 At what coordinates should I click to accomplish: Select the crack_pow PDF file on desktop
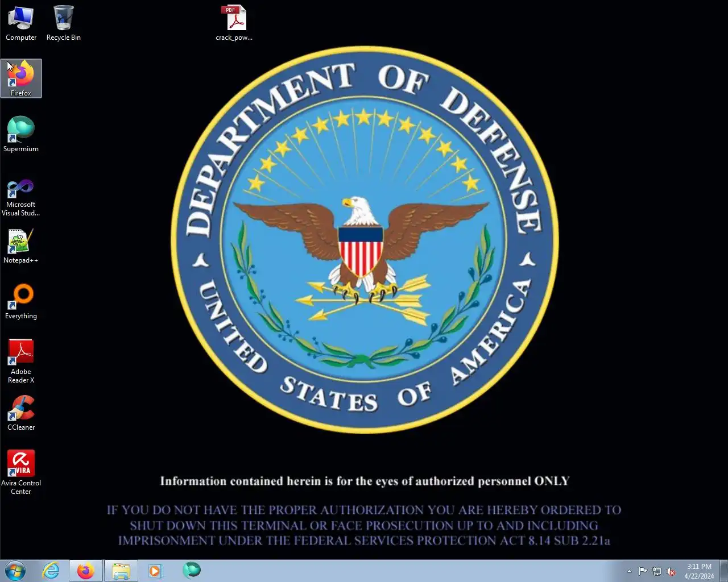234,23
